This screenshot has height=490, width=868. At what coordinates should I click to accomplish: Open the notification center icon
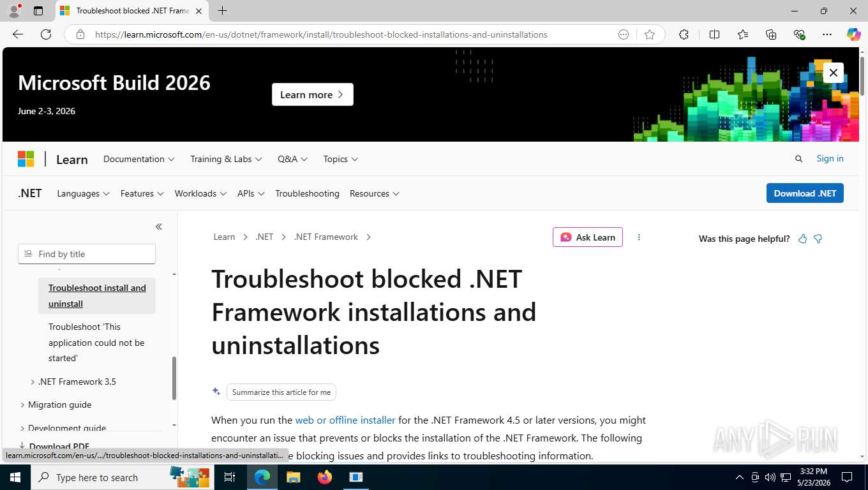[847, 477]
